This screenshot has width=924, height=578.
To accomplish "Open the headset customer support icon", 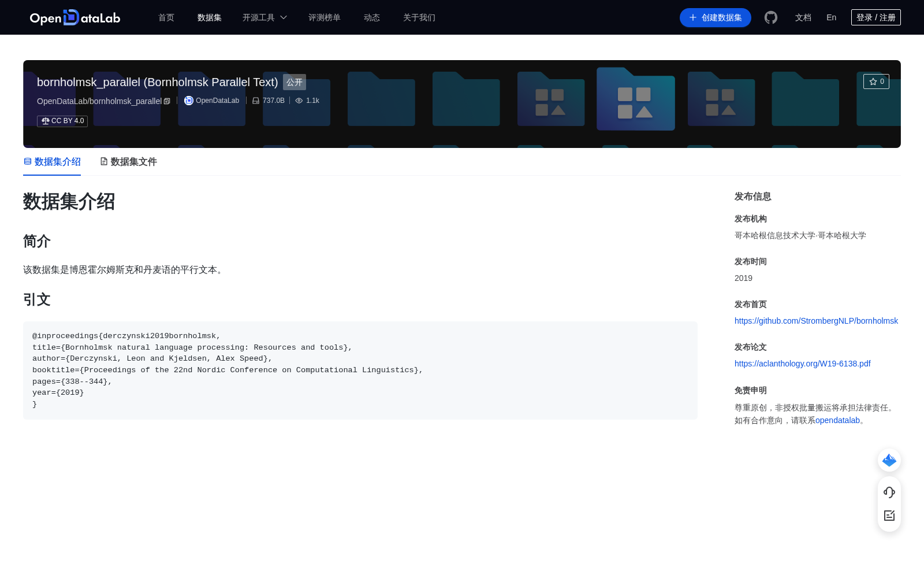I will [x=889, y=492].
